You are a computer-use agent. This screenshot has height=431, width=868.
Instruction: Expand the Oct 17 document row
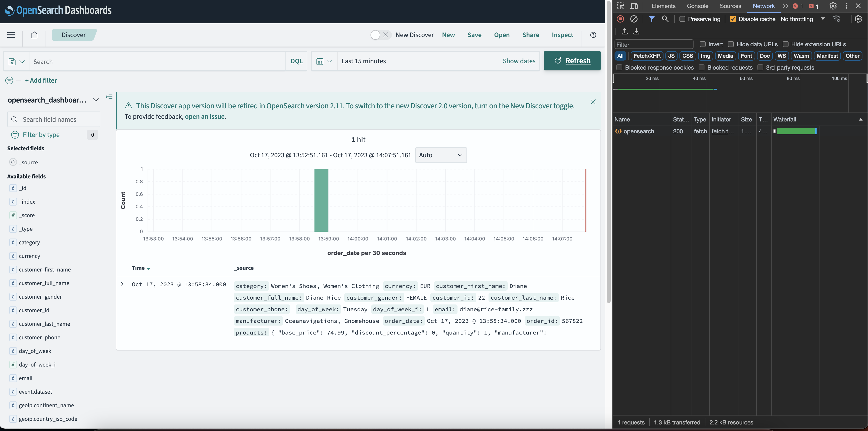pyautogui.click(x=122, y=284)
